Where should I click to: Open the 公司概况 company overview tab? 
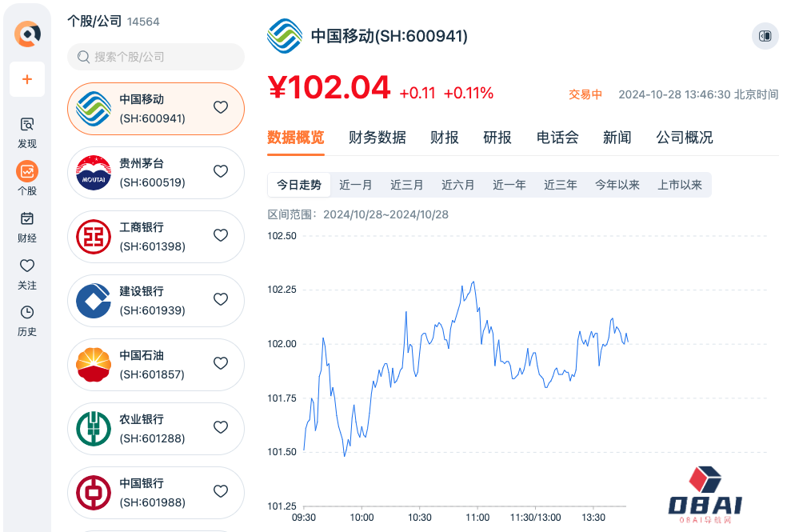pos(685,138)
